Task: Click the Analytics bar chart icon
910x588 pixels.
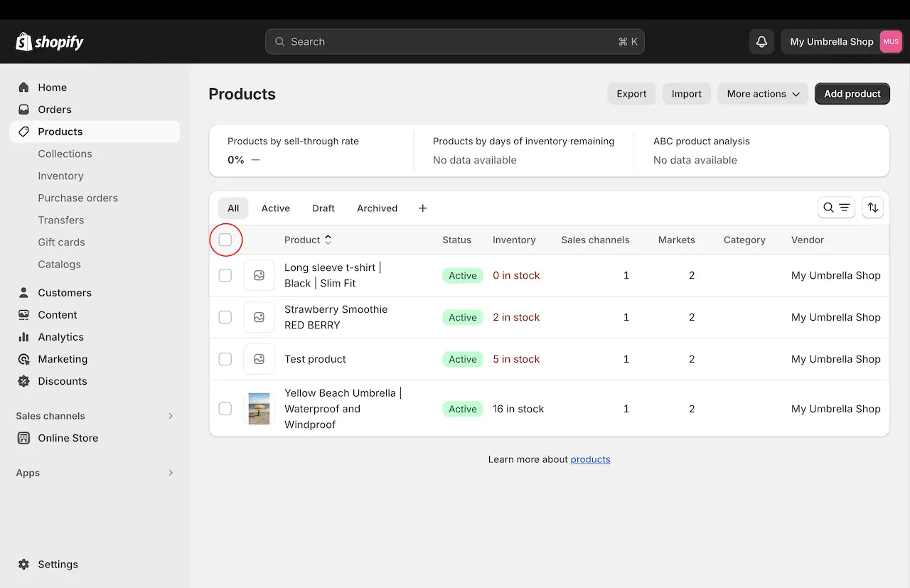Action: coord(24,337)
